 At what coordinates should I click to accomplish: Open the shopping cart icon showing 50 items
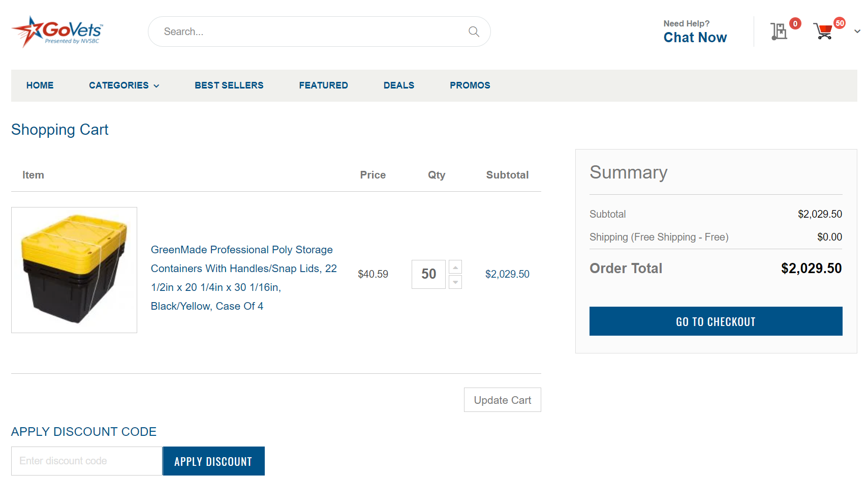[823, 32]
